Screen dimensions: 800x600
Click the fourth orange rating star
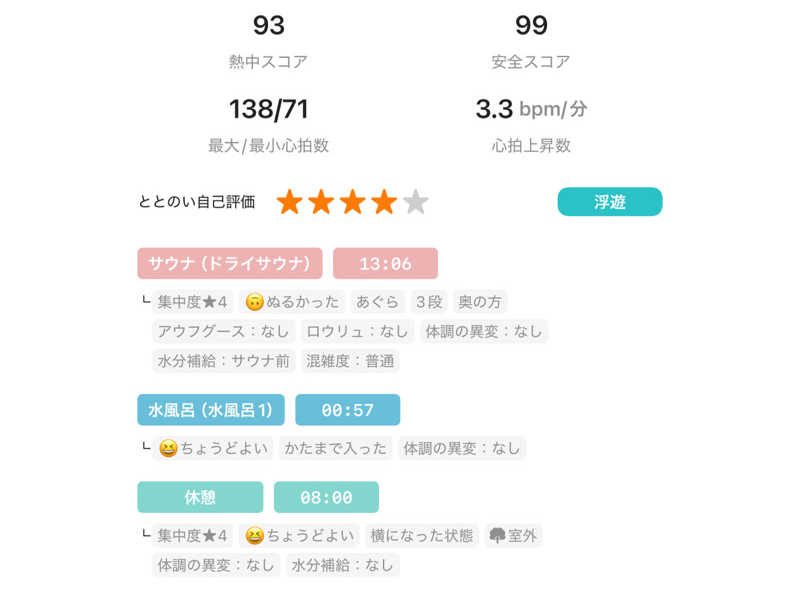[384, 202]
